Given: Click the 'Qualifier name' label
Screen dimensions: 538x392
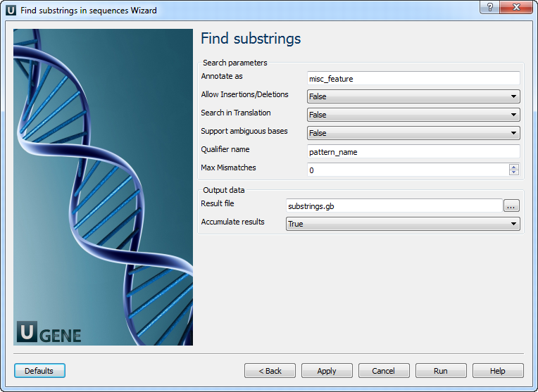Looking at the screenshot, I should (x=225, y=149).
